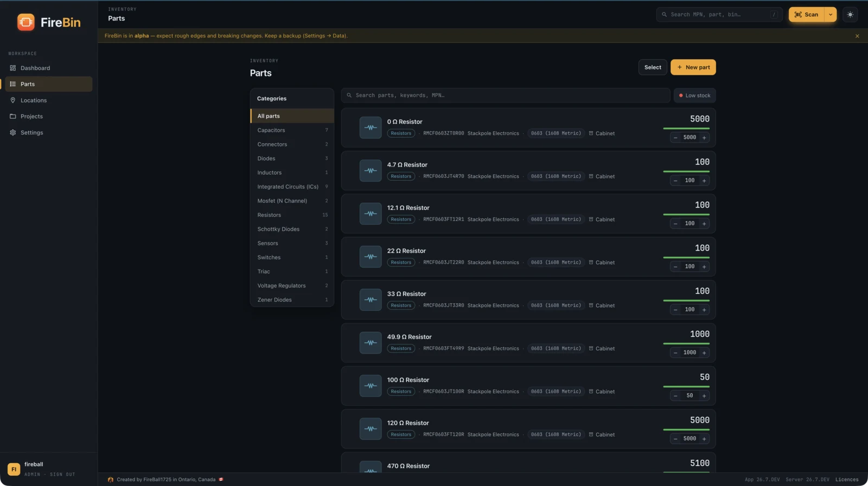The image size is (868, 486).
Task: Click the 120 Ω Resistor part icon
Action: coord(371,429)
